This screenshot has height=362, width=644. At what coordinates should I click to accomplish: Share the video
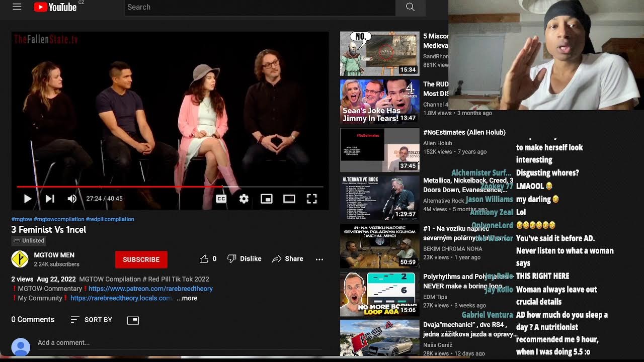coord(288,259)
